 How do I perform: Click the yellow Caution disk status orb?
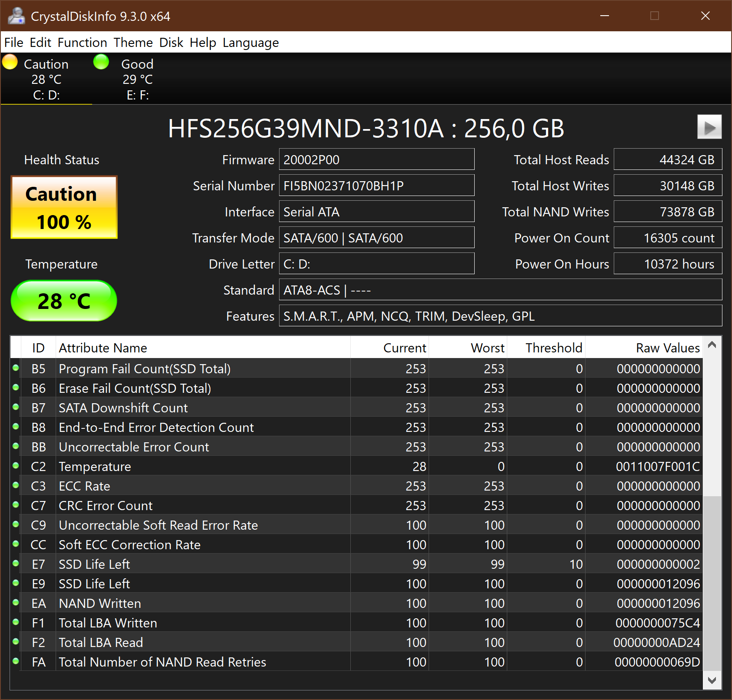[10, 62]
